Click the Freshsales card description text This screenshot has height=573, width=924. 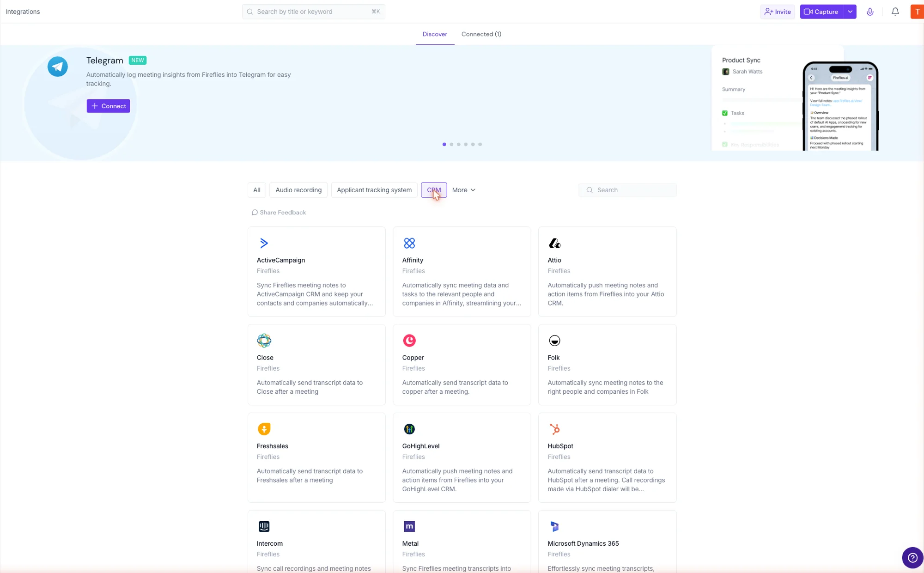click(x=310, y=475)
